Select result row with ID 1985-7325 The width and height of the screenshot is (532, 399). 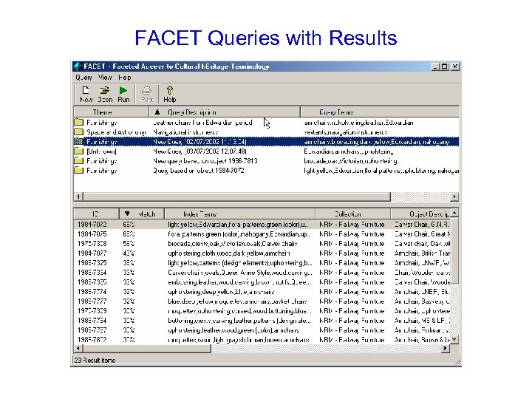[262, 262]
